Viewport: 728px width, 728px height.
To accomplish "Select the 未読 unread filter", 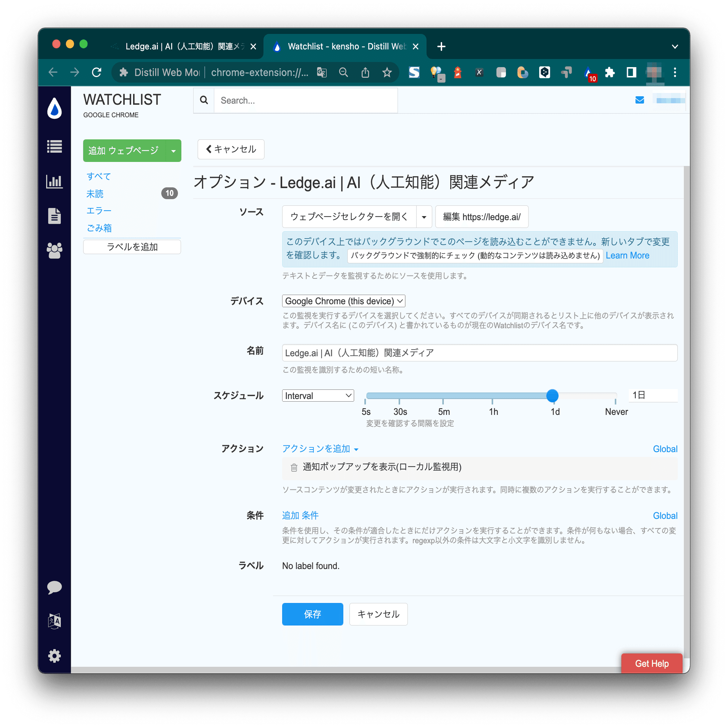I will tap(95, 194).
